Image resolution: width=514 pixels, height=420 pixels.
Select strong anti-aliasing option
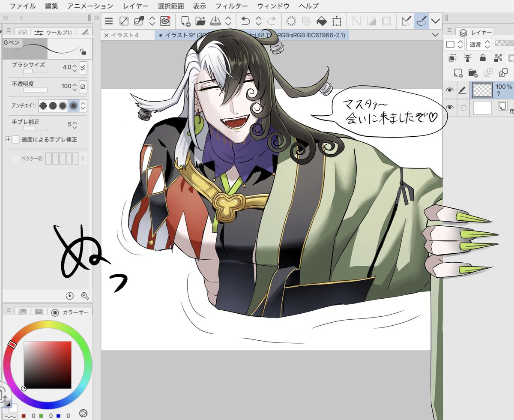[x=73, y=105]
